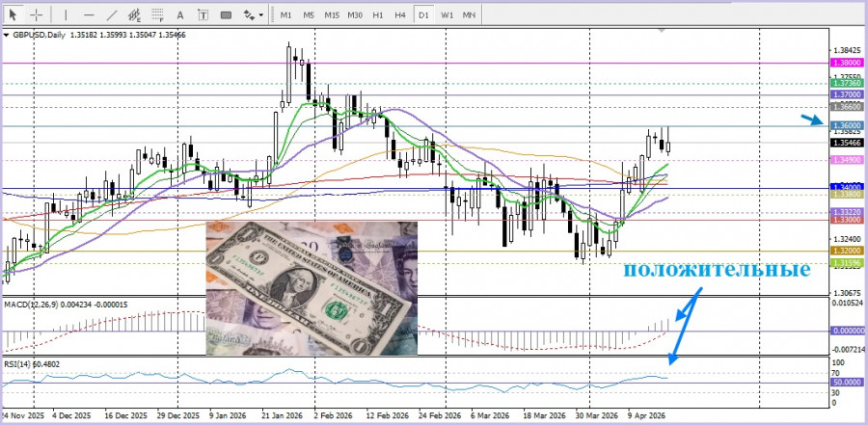Click the 4 Dec 2025 date label
This screenshot has width=868, height=425.
click(71, 414)
